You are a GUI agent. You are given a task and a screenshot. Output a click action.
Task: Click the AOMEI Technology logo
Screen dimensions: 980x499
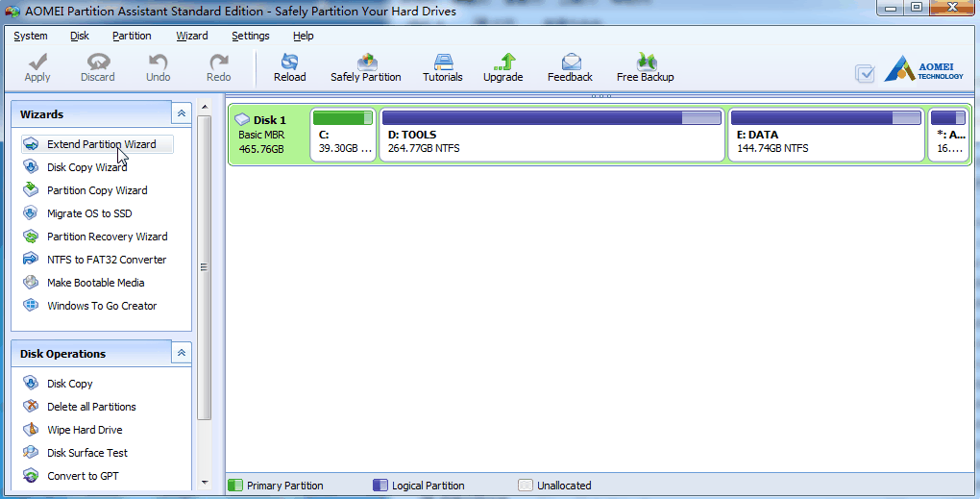pos(923,69)
